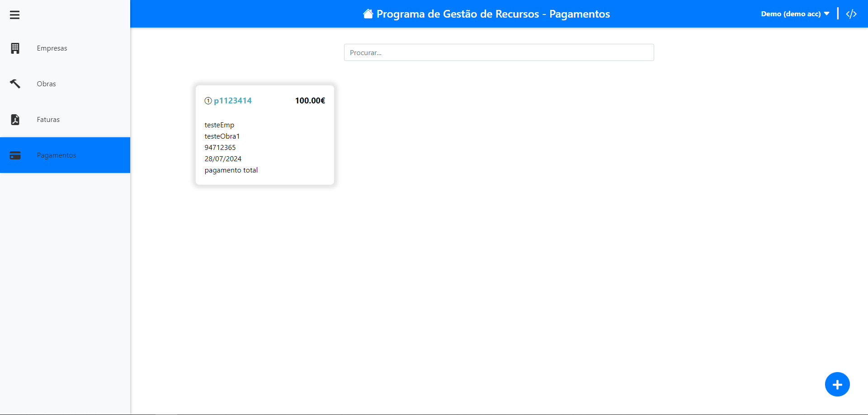Navigate to Faturas menu label
Viewport: 868px width, 415px height.
pos(48,120)
